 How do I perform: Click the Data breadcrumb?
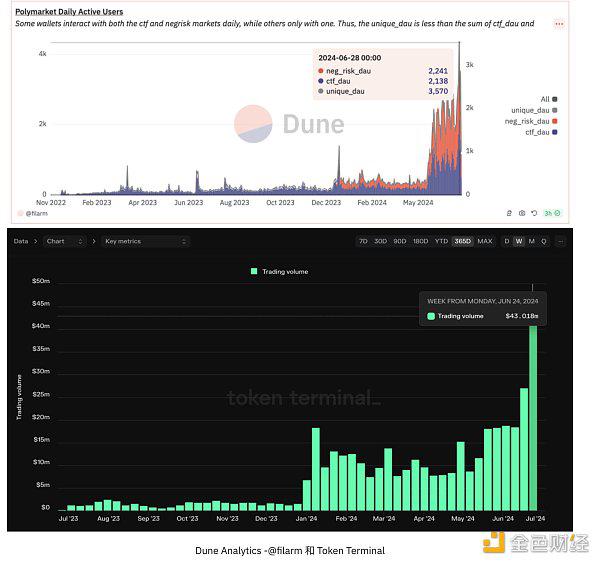(x=21, y=241)
